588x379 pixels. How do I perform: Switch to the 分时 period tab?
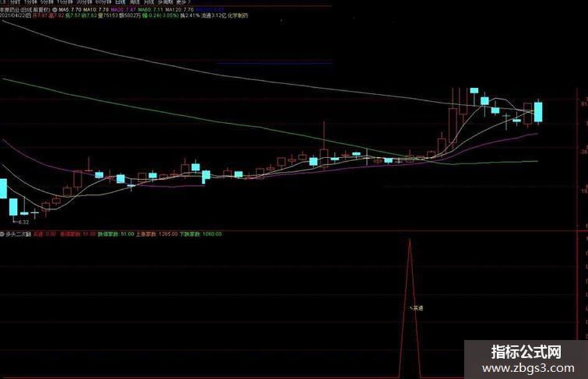pyautogui.click(x=15, y=2)
